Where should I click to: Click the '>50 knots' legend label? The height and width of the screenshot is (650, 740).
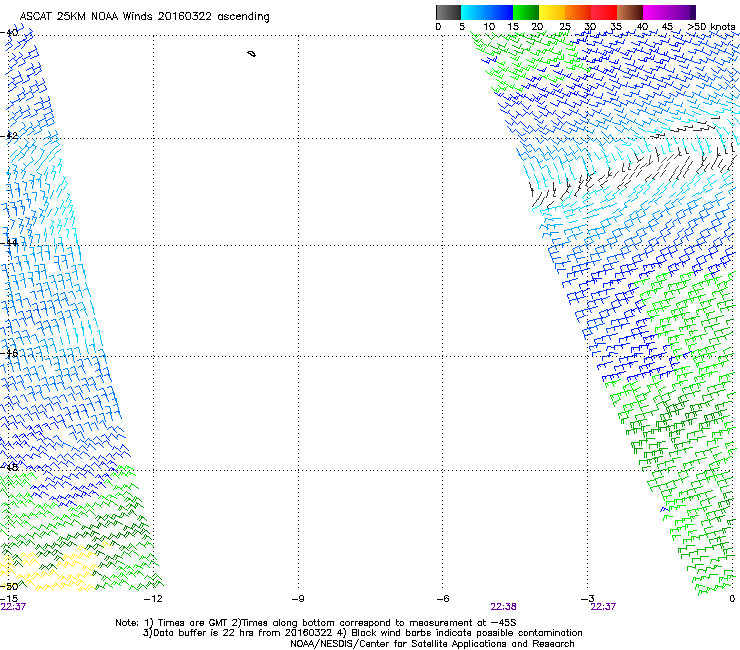(x=711, y=27)
